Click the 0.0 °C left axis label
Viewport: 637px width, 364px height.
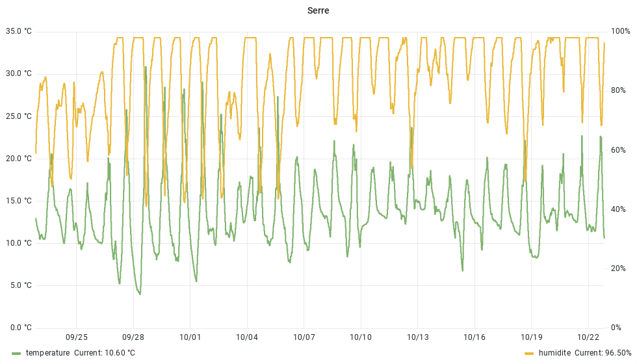pos(20,328)
